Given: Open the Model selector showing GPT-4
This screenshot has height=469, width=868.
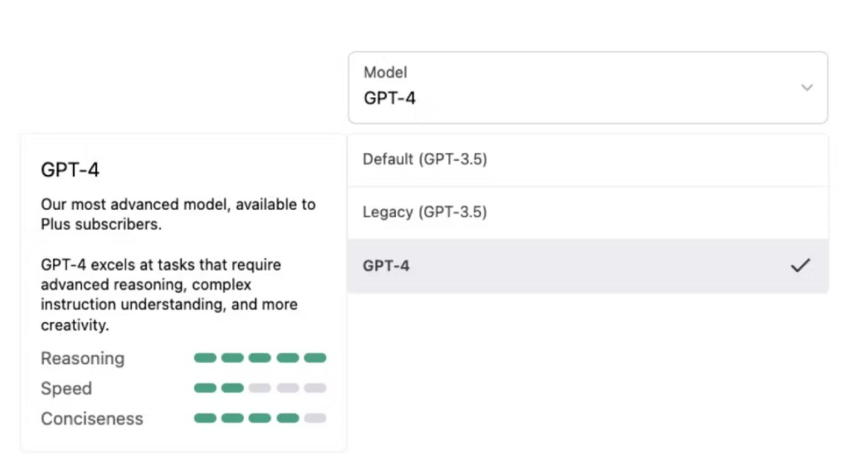Looking at the screenshot, I should 587,88.
